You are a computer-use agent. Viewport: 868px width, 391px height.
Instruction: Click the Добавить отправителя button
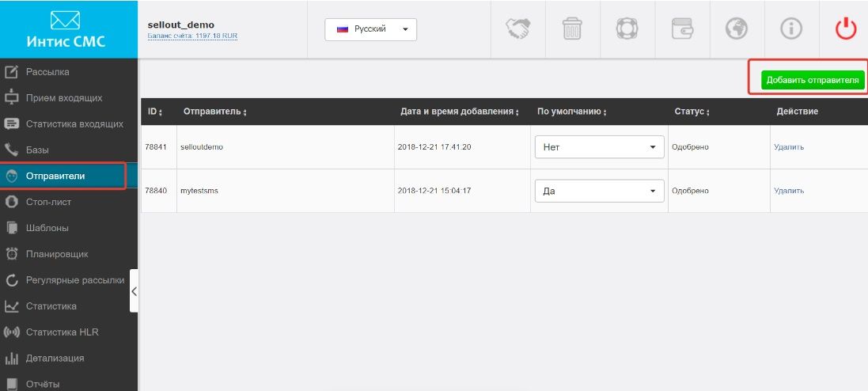[x=812, y=80]
